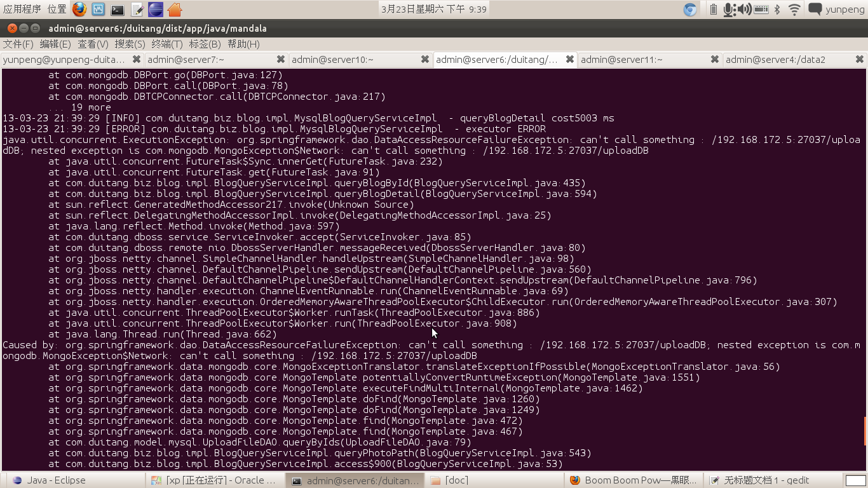Screen dimensions: 868x488
Task: Click the "UploadFileDAO.queryByIds" stack trace line
Action: (260, 442)
